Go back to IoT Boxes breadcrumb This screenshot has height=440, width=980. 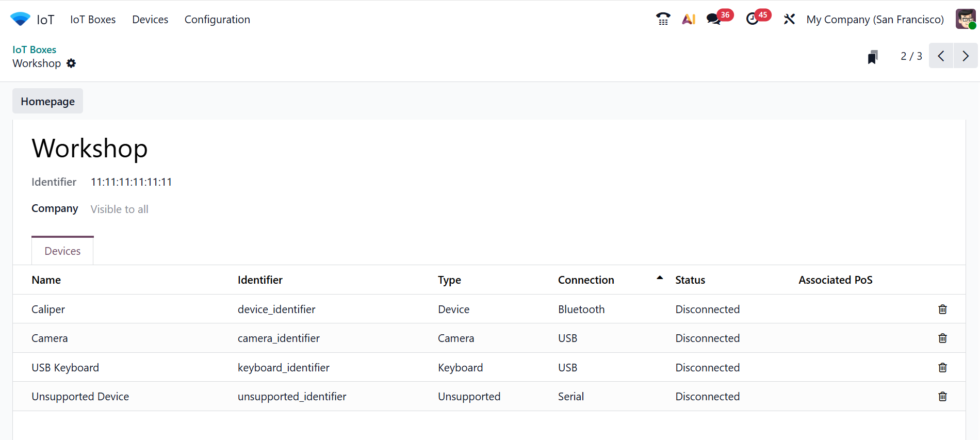35,50
